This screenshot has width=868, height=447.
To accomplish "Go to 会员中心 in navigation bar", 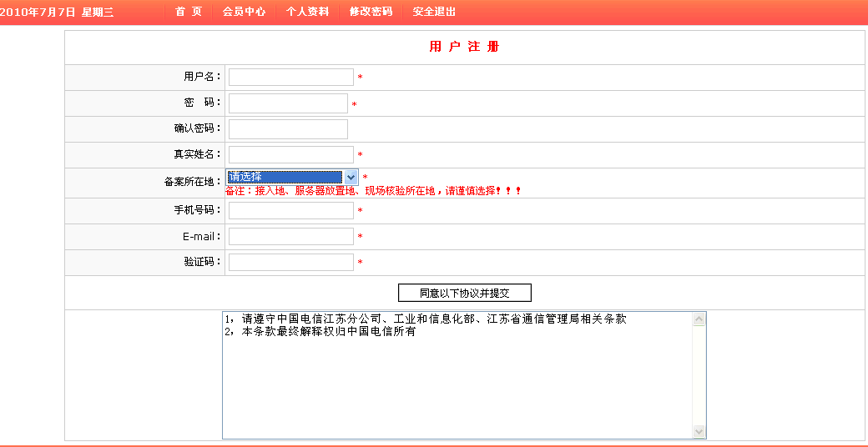I will pyautogui.click(x=244, y=12).
